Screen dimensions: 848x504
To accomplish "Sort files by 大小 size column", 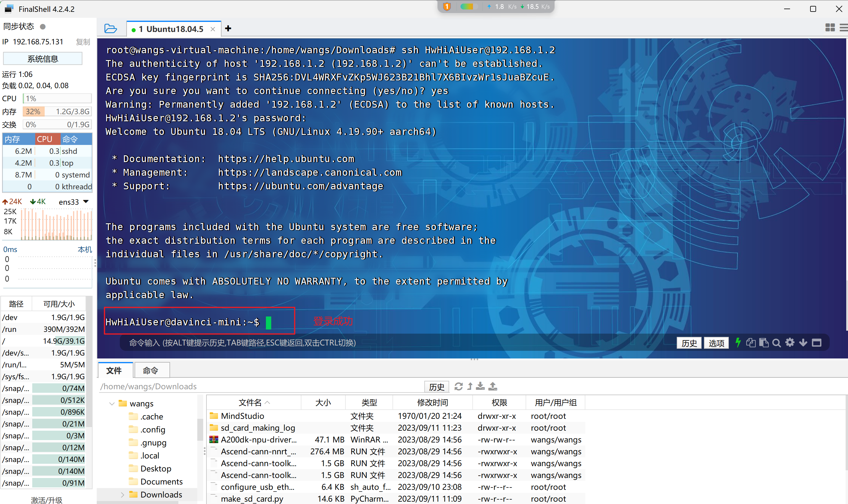I will point(323,403).
